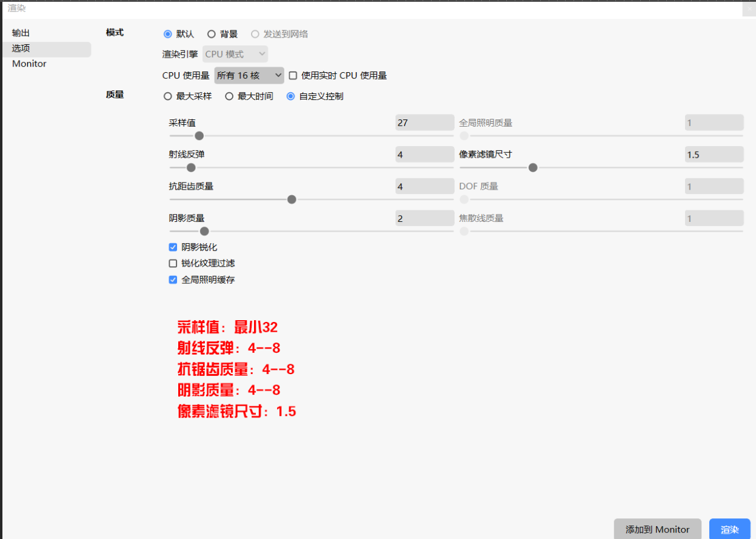Select the 背景 mode radio button
This screenshot has height=539, width=756.
(212, 34)
